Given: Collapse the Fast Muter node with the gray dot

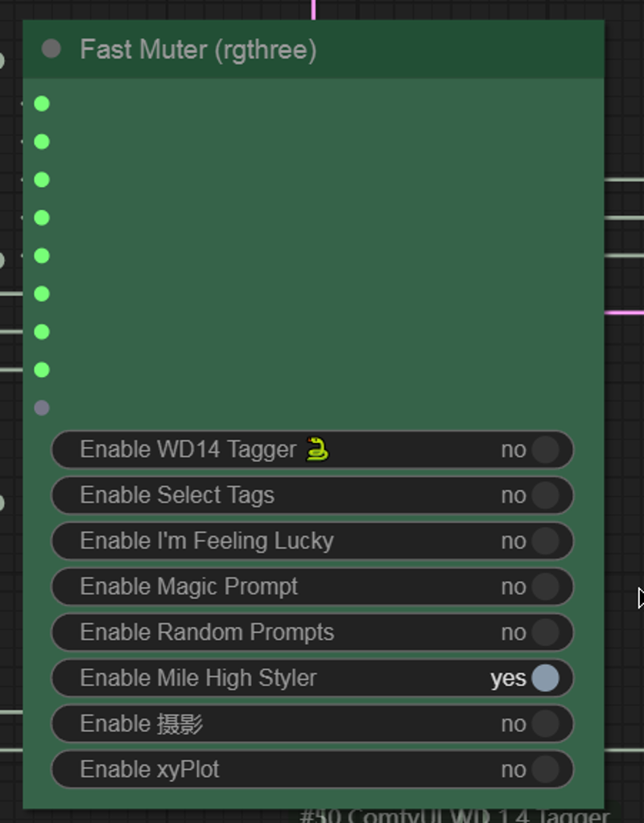Looking at the screenshot, I should click(51, 49).
